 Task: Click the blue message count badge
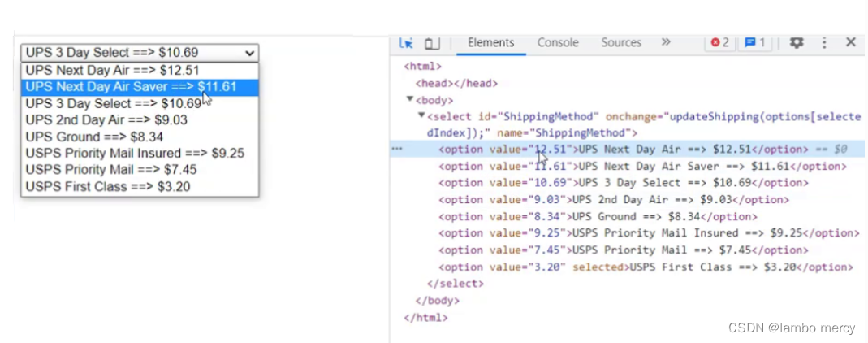[754, 42]
